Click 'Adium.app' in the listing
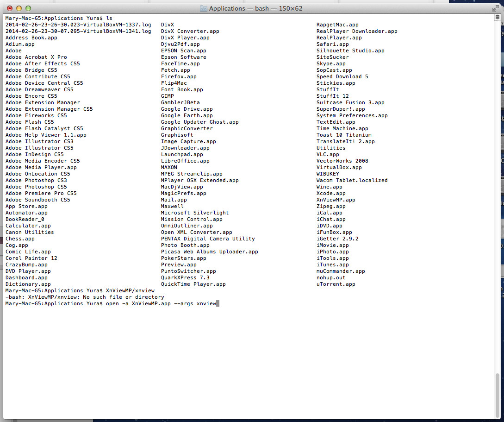 tap(20, 44)
